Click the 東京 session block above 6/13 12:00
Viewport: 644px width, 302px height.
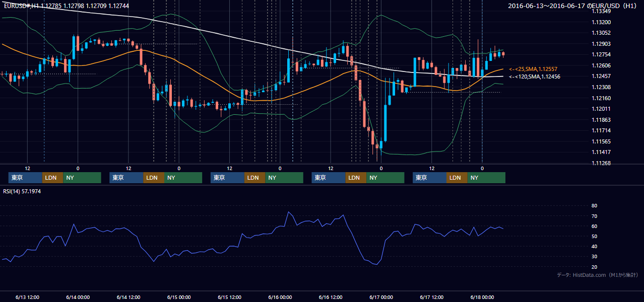pos(25,178)
